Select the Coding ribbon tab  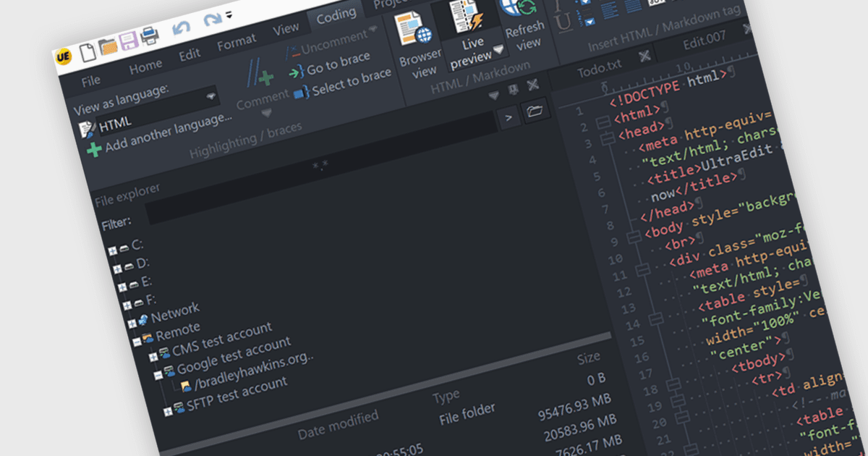pos(336,16)
